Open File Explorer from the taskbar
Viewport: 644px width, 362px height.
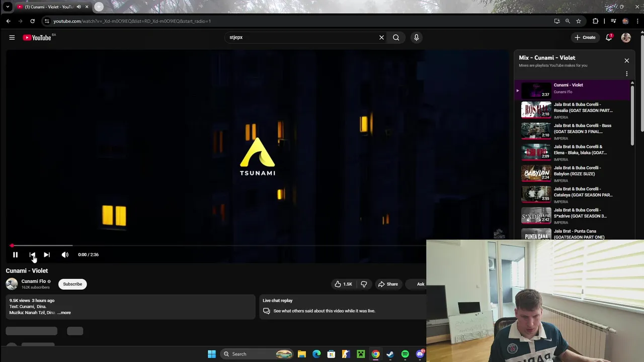click(x=302, y=354)
